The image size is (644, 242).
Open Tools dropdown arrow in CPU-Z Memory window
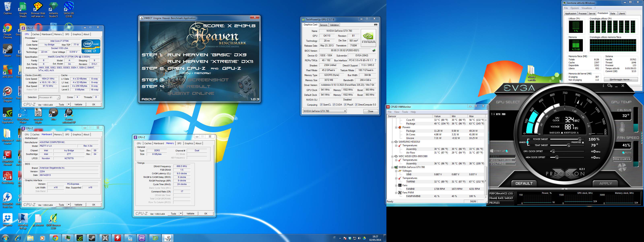(181, 214)
